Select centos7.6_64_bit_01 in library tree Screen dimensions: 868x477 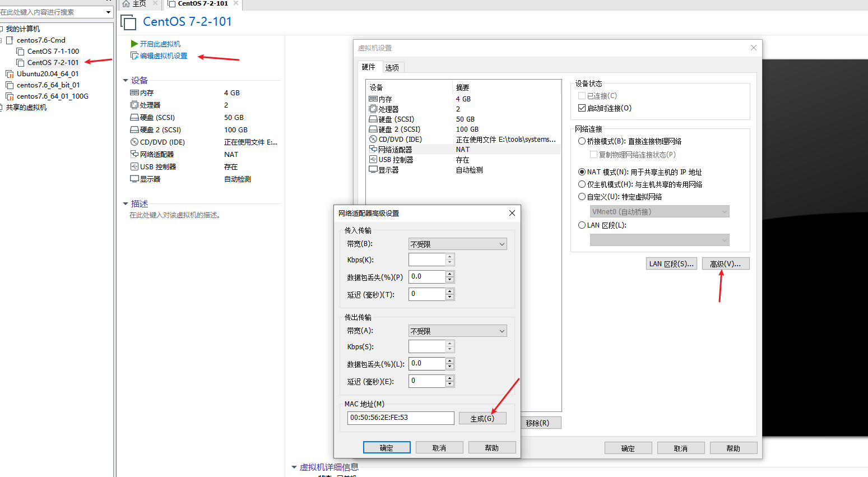coord(48,85)
